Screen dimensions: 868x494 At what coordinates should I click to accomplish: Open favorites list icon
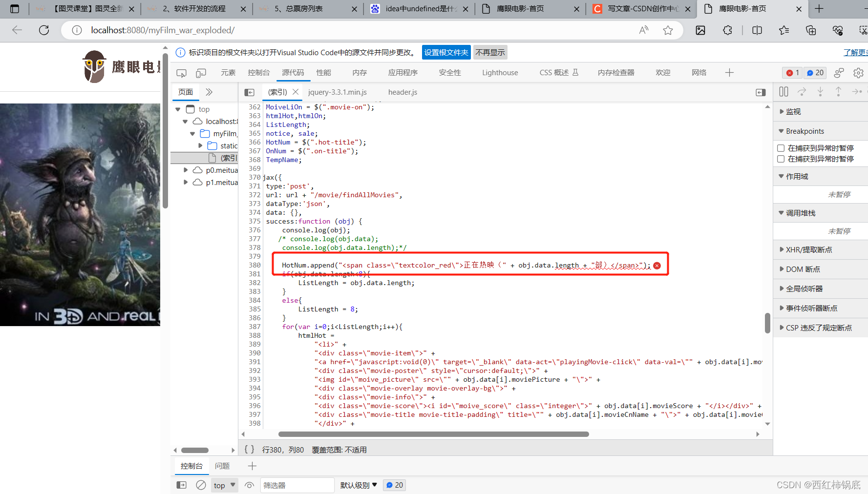(x=784, y=30)
